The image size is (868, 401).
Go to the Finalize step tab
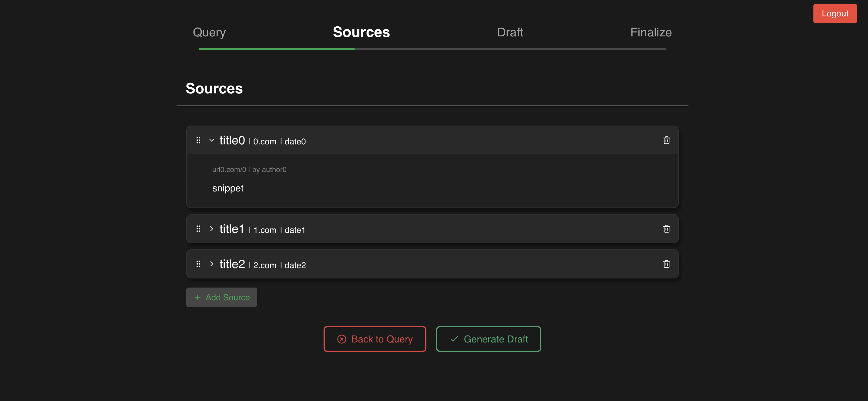[x=651, y=32]
